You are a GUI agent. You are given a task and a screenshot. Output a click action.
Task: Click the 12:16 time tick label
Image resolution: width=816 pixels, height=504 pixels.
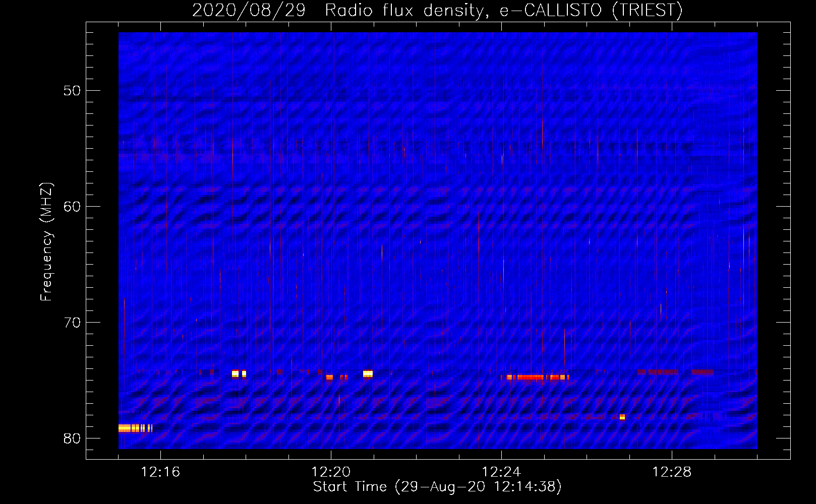coord(160,472)
